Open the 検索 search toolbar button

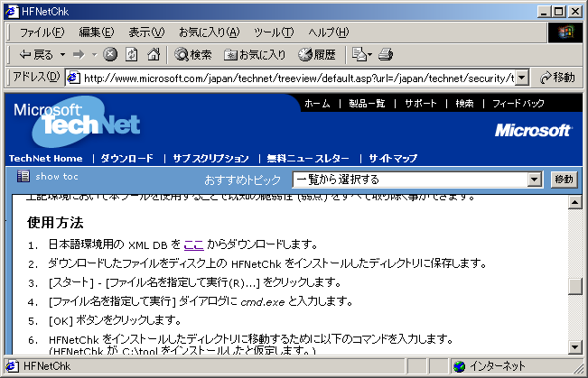(193, 55)
